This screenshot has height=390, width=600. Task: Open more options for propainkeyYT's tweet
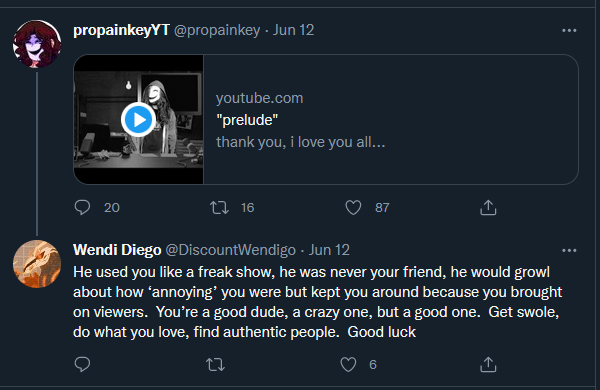pyautogui.click(x=569, y=30)
